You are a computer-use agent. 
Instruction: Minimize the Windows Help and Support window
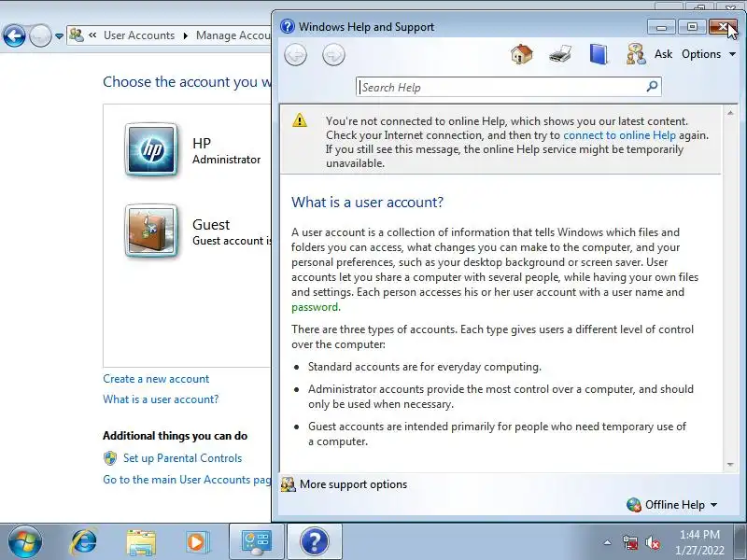pyautogui.click(x=661, y=27)
